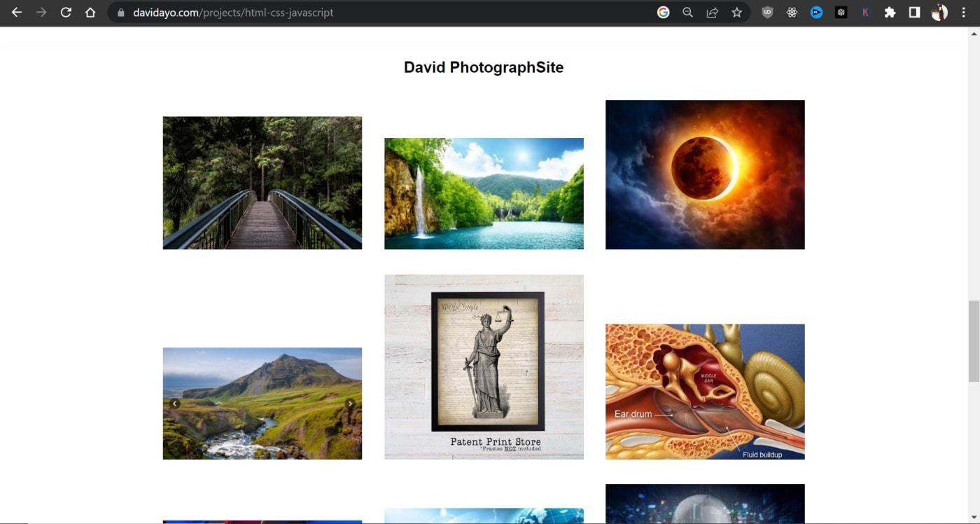Open the green mountain river photo

[262, 404]
